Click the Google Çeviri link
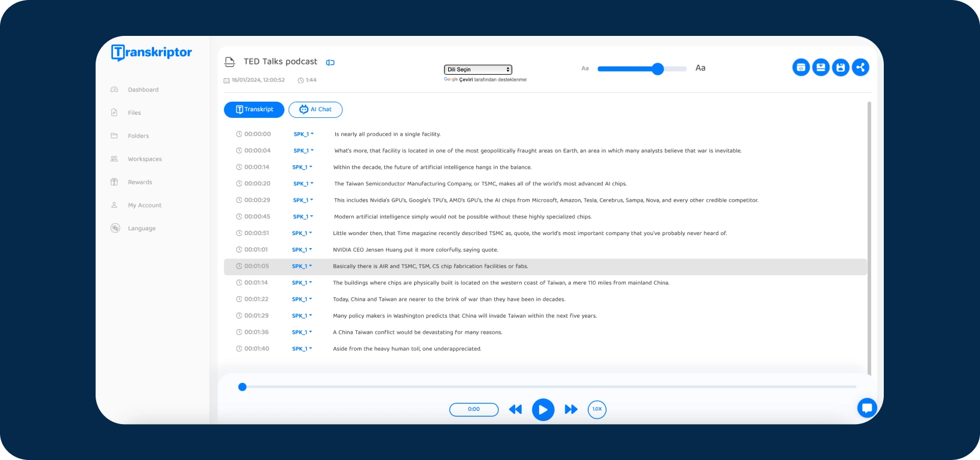This screenshot has width=980, height=460. (x=458, y=80)
